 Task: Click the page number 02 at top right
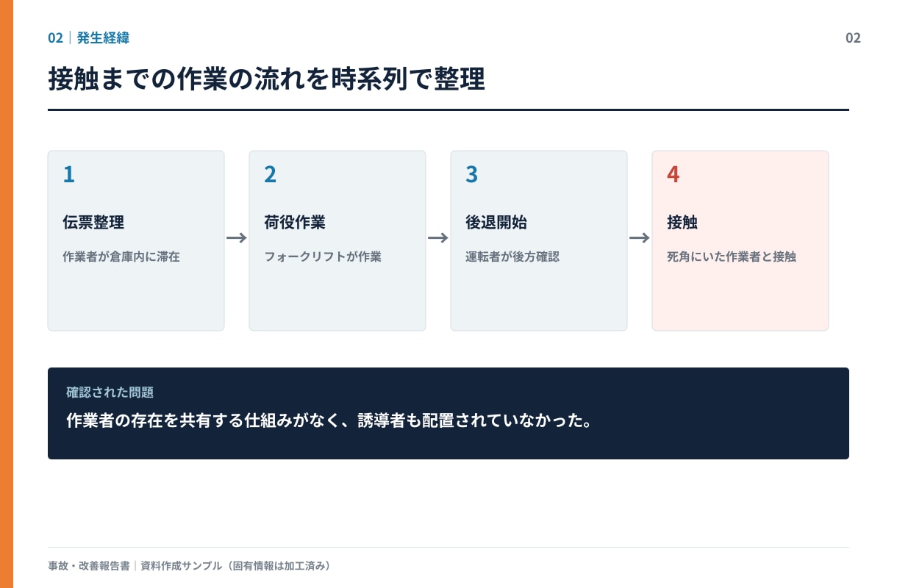coord(853,38)
